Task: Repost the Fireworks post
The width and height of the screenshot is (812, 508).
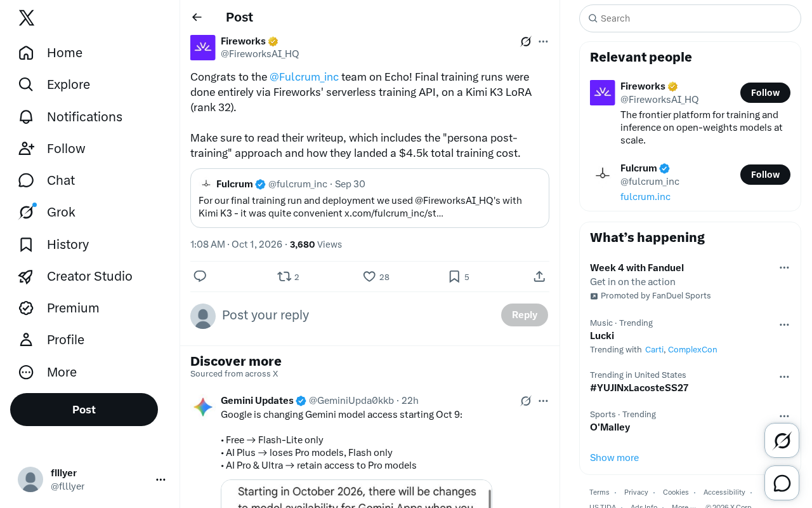Action: tap(288, 276)
